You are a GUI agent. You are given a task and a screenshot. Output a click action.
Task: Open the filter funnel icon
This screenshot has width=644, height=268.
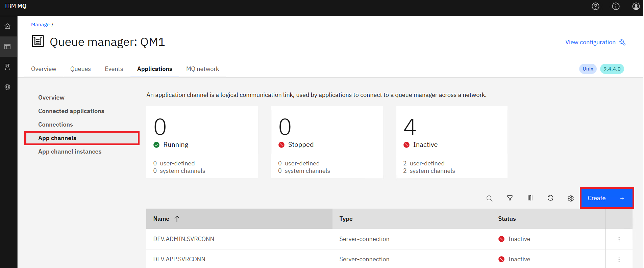(x=510, y=198)
